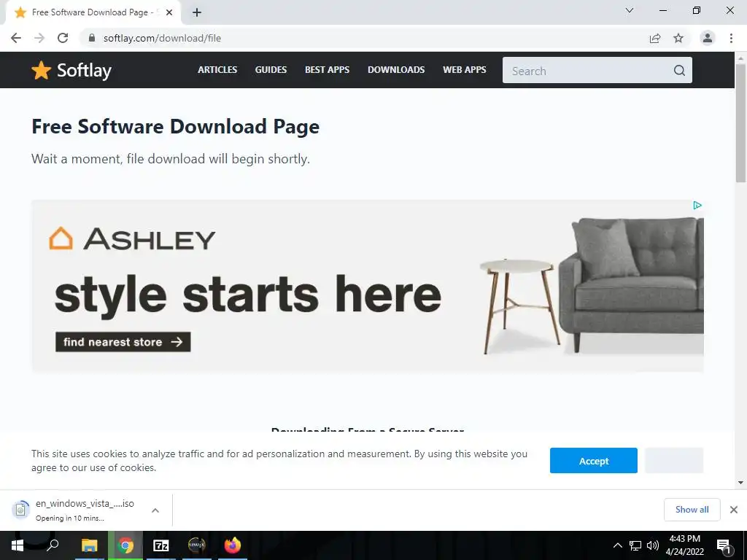Click the tab search chevron in title bar
The width and height of the screenshot is (747, 560).
(x=630, y=10)
